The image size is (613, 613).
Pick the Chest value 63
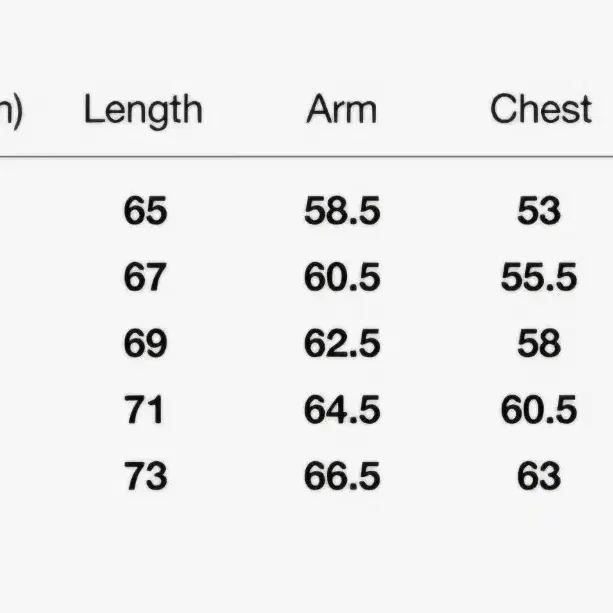click(x=539, y=477)
